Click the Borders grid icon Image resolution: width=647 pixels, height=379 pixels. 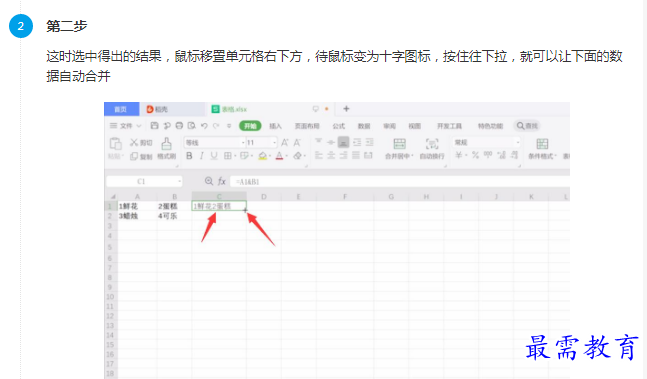point(227,155)
